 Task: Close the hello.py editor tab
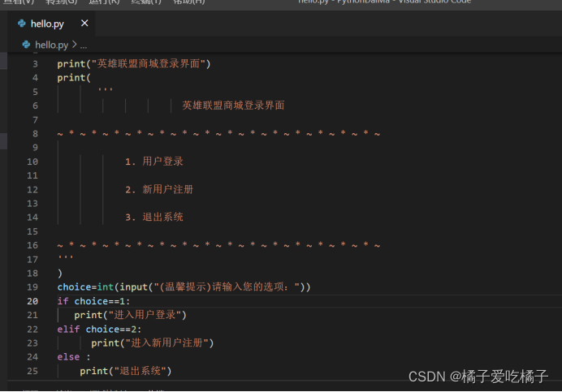point(84,24)
